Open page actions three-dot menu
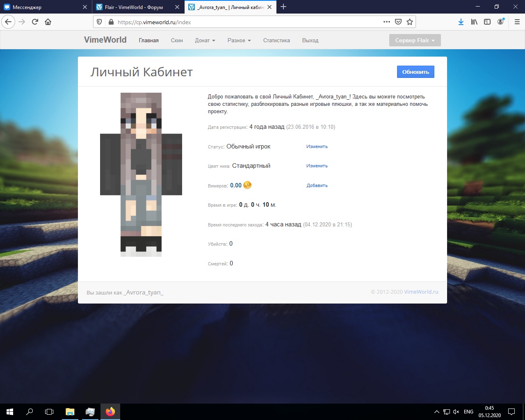Viewport: 525px width, 420px height. click(x=387, y=22)
